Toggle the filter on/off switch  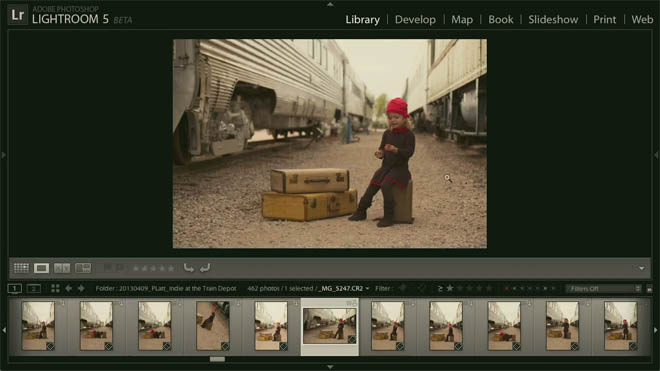coord(649,289)
